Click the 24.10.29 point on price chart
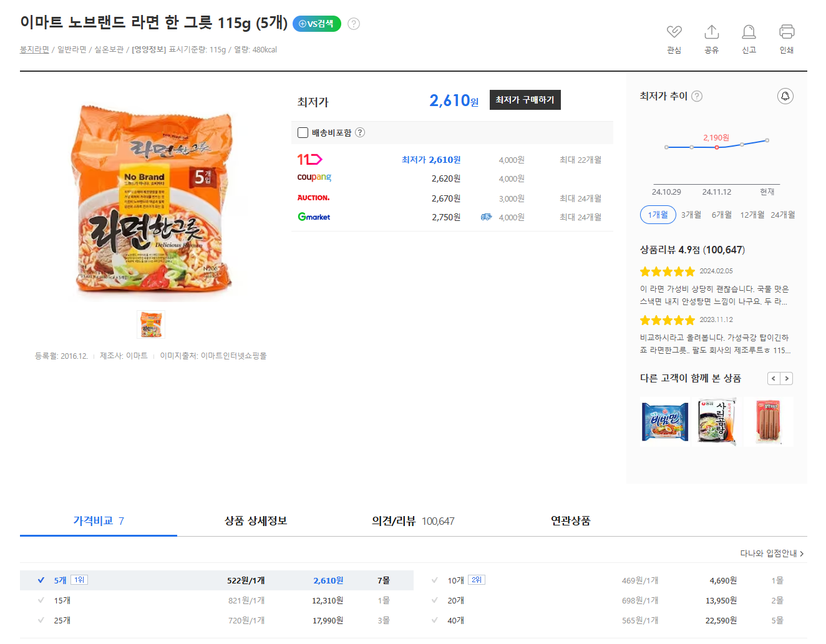Image resolution: width=826 pixels, height=644 pixels. pos(666,147)
